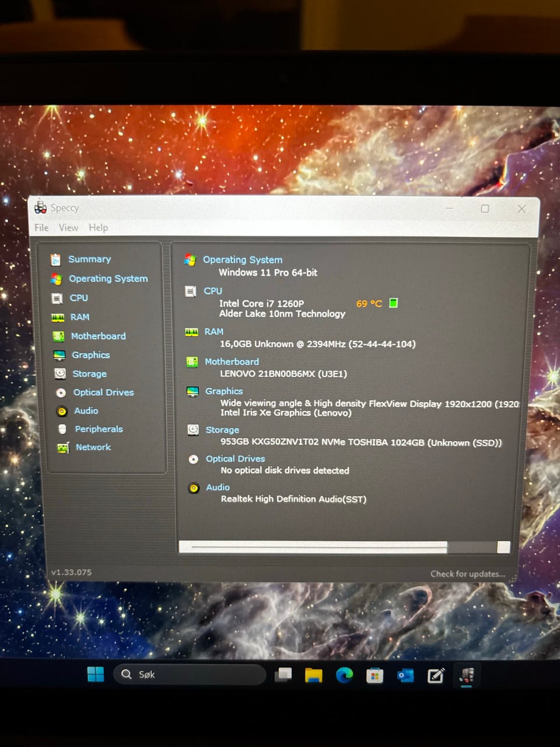Click the Check for updates link
The height and width of the screenshot is (747, 560).
[x=467, y=574]
